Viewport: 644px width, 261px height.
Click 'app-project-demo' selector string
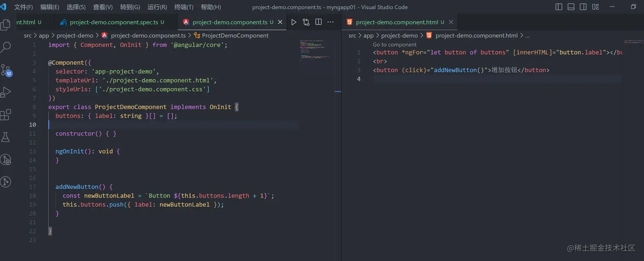[x=125, y=71]
